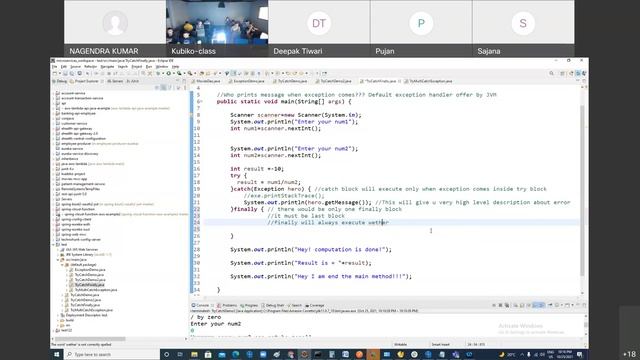This screenshot has height=360, width=640.
Task: Open File Explorer from the taskbar
Action: pyautogui.click(x=194, y=355)
